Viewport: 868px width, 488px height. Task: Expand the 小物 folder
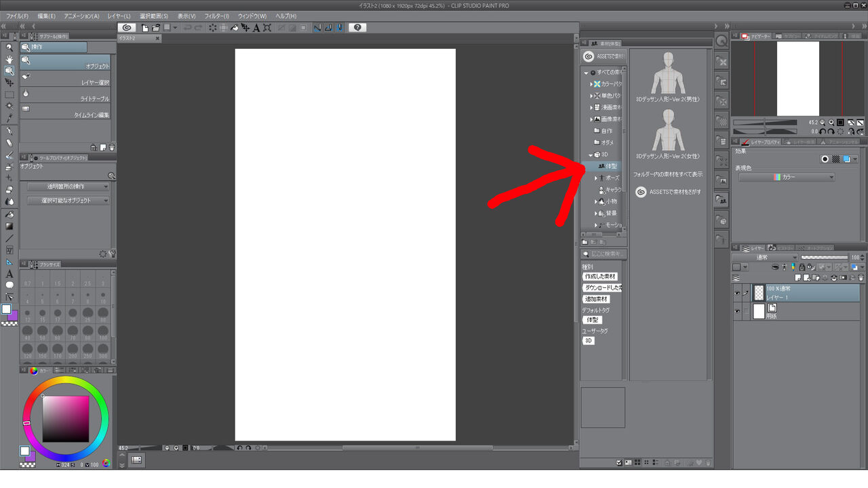point(596,201)
